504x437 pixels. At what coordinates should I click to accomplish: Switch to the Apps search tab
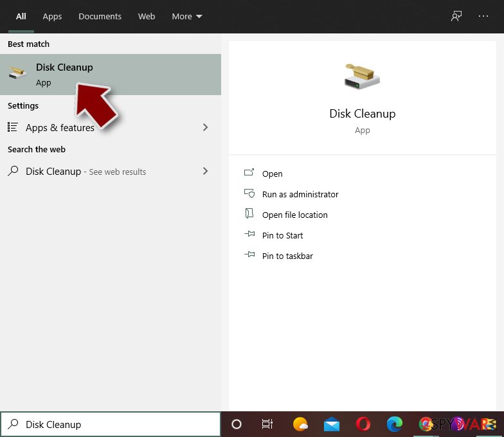click(x=52, y=17)
